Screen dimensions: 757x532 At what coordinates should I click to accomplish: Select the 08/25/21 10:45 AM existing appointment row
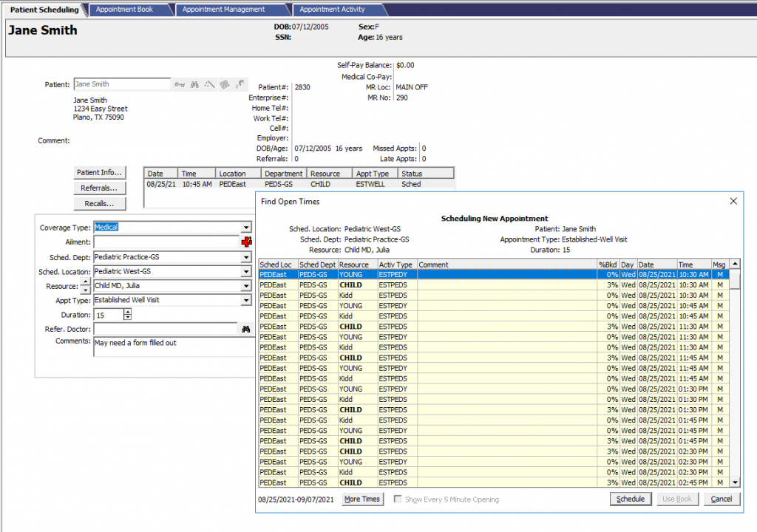(x=299, y=185)
